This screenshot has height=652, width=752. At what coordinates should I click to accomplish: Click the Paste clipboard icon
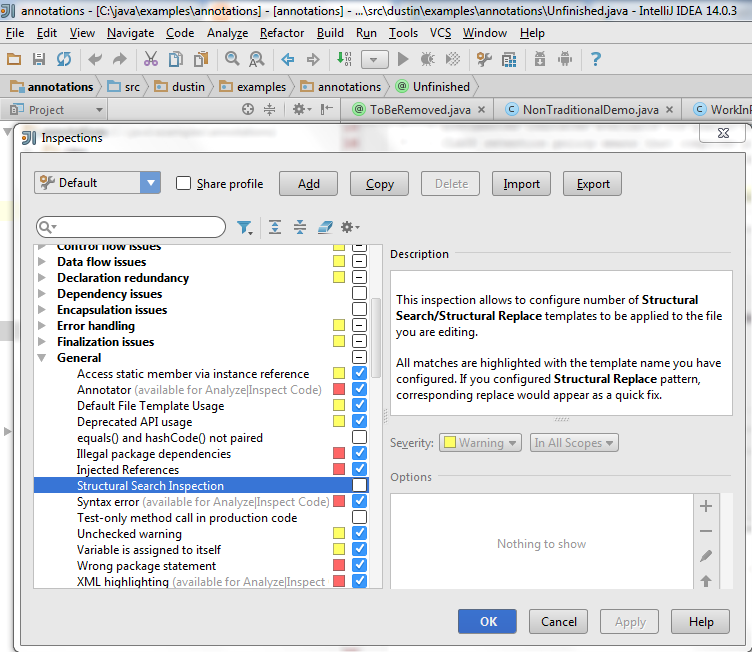pyautogui.click(x=201, y=59)
